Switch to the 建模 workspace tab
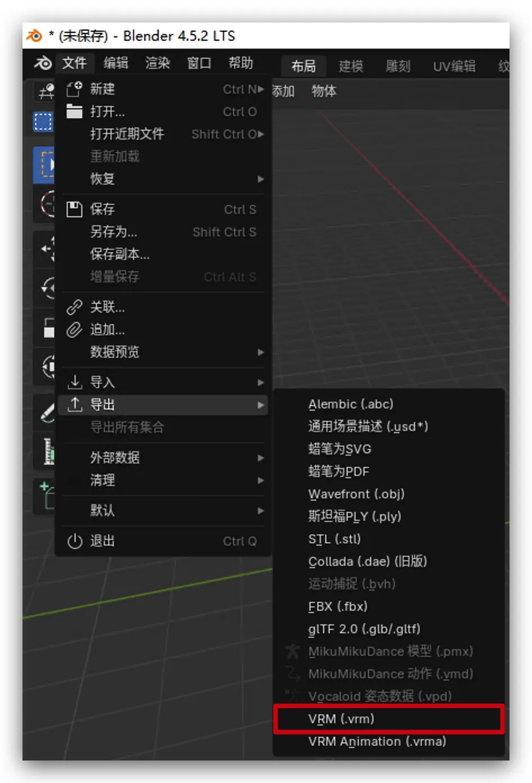 tap(351, 66)
